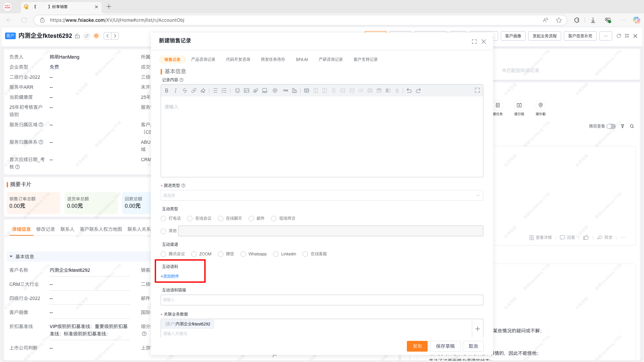Choose ZOOM as interaction channel
This screenshot has height=362, width=644.
pyautogui.click(x=194, y=254)
